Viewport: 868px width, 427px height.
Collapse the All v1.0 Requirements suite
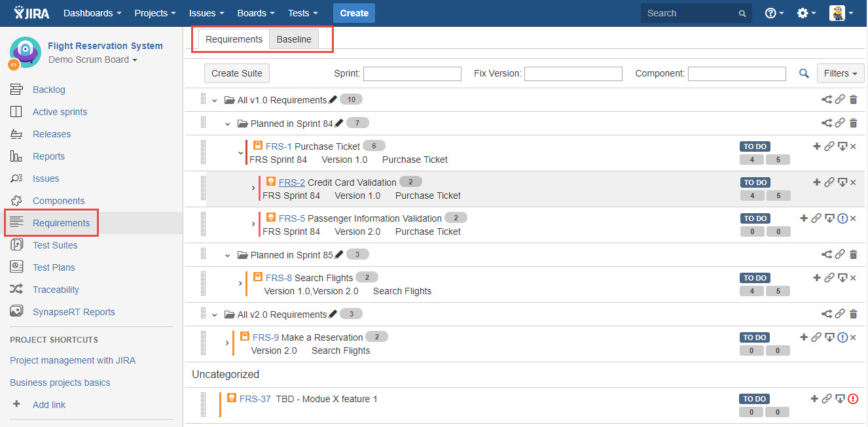pos(214,101)
